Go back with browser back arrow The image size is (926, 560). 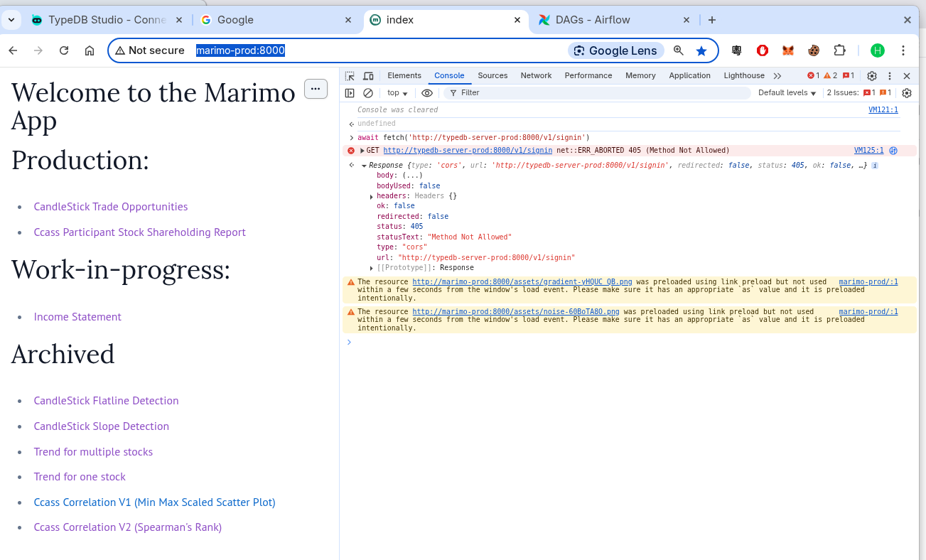coord(13,50)
